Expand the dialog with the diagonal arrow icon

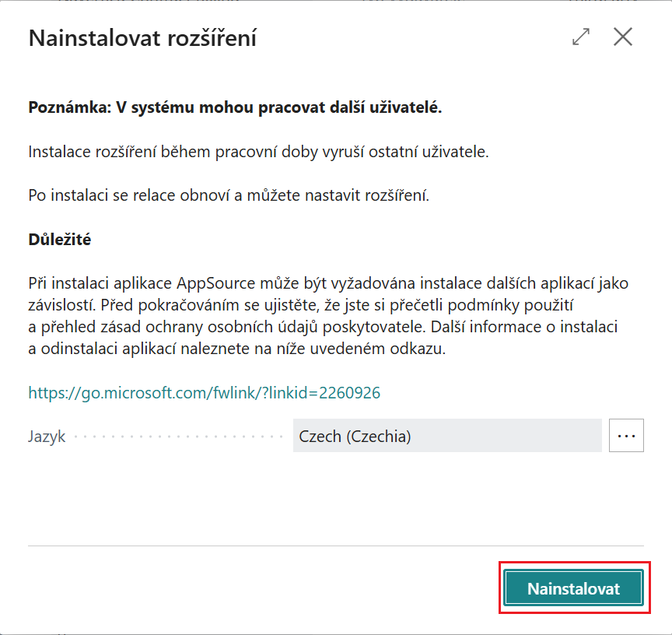(x=580, y=37)
